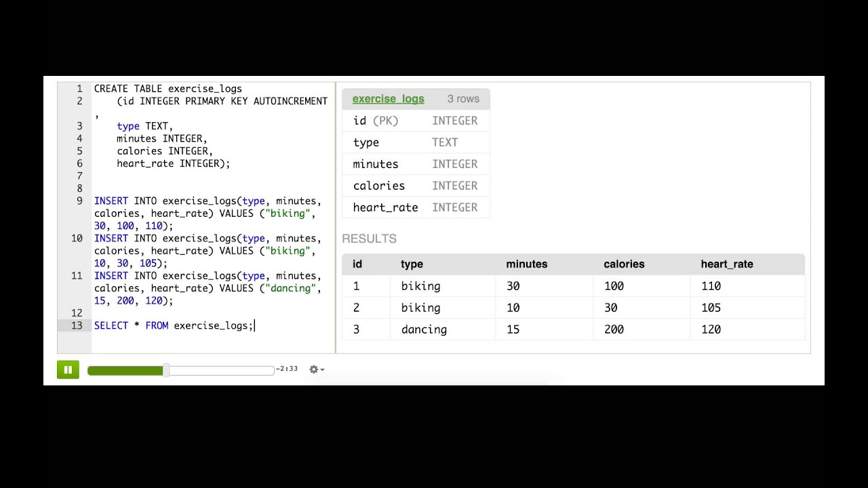
Task: Click the heart_rate schema row name
Action: [385, 207]
